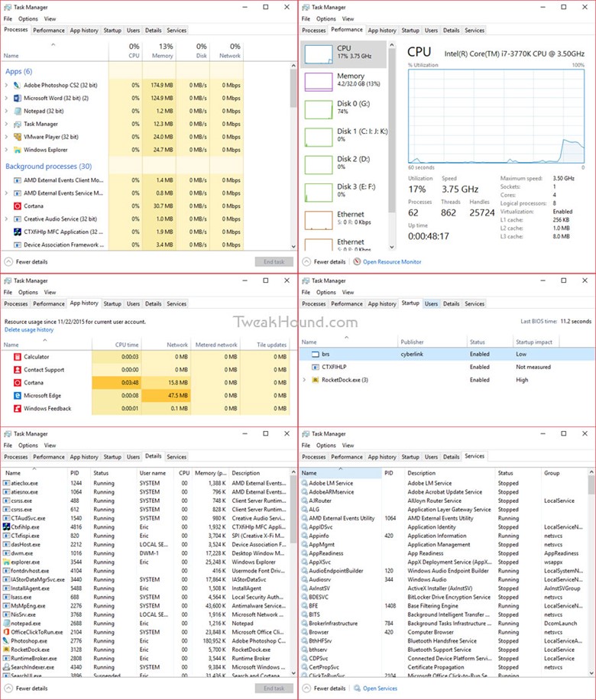
Task: Click the Cortana icon in App history list
Action: [17, 383]
